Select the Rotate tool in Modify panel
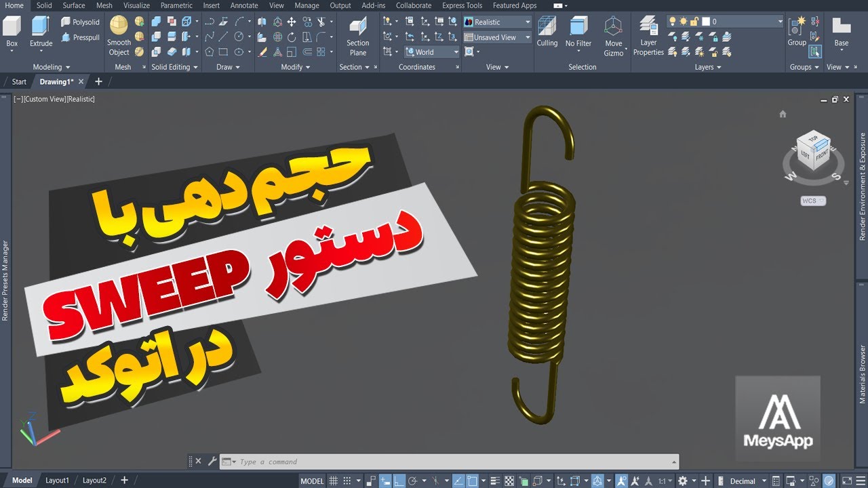868x488 pixels. click(292, 37)
